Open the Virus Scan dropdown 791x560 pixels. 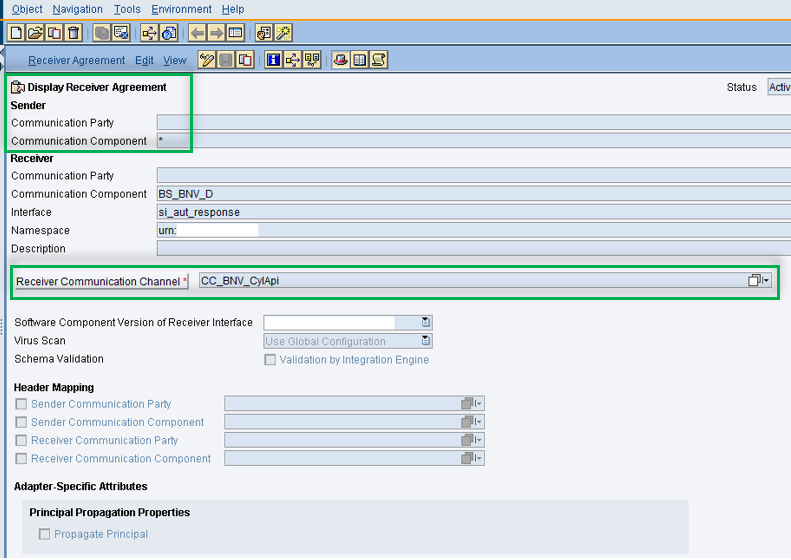(426, 341)
